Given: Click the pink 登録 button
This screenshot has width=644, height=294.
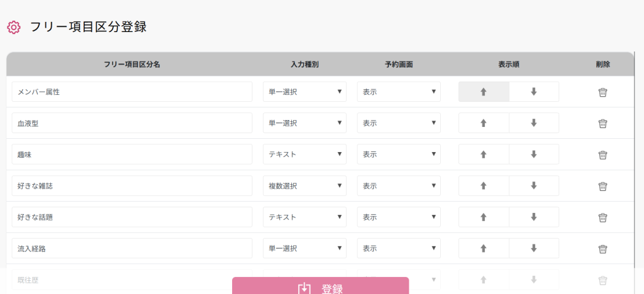Looking at the screenshot, I should tap(320, 286).
